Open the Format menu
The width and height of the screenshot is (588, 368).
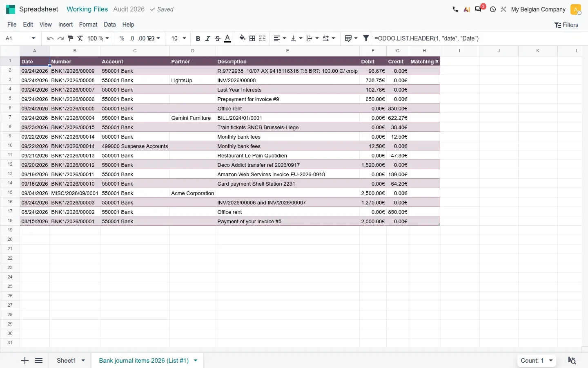pyautogui.click(x=88, y=25)
